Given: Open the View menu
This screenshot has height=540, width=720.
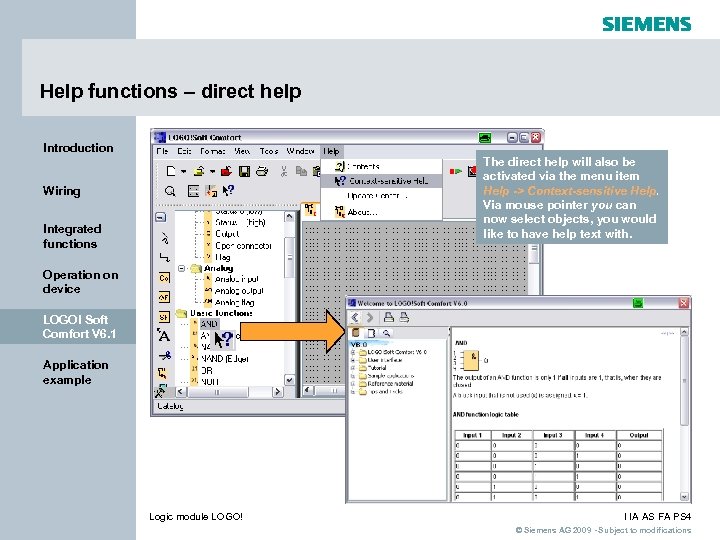Looking at the screenshot, I should 242,151.
